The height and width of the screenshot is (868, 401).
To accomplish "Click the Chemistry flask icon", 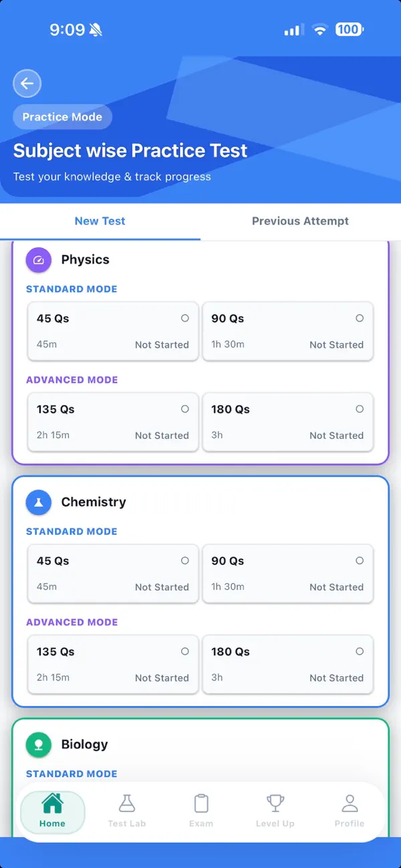I will click(38, 502).
